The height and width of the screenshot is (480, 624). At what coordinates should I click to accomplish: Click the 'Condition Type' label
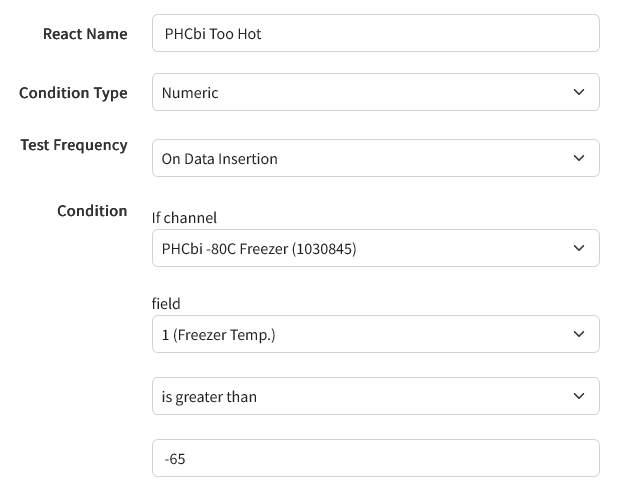pos(73,93)
